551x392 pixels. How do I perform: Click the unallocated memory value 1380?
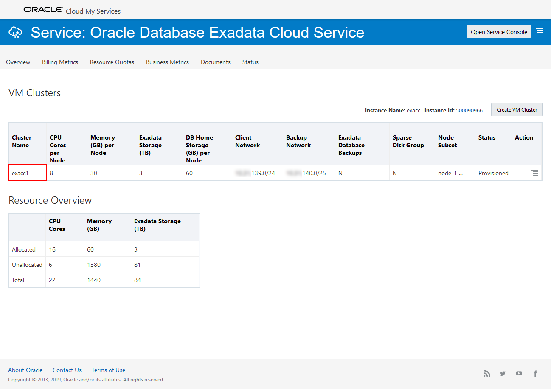click(x=94, y=265)
